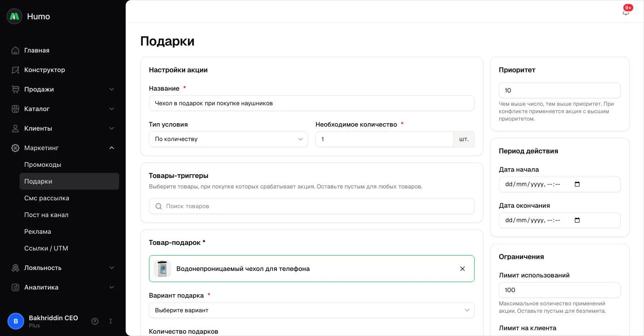The width and height of the screenshot is (644, 336).
Task: Focus the Поиск товаров search field
Action: [312, 206]
